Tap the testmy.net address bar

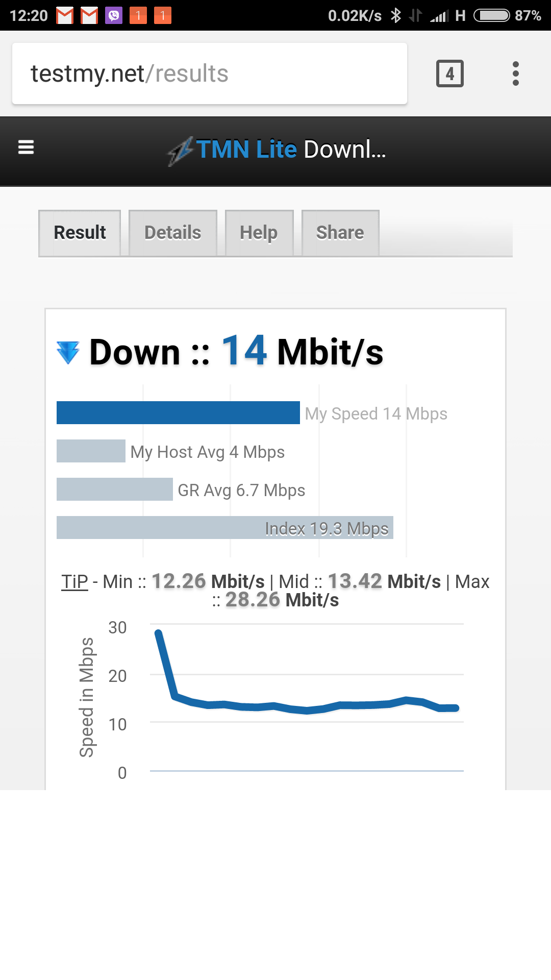coord(209,73)
